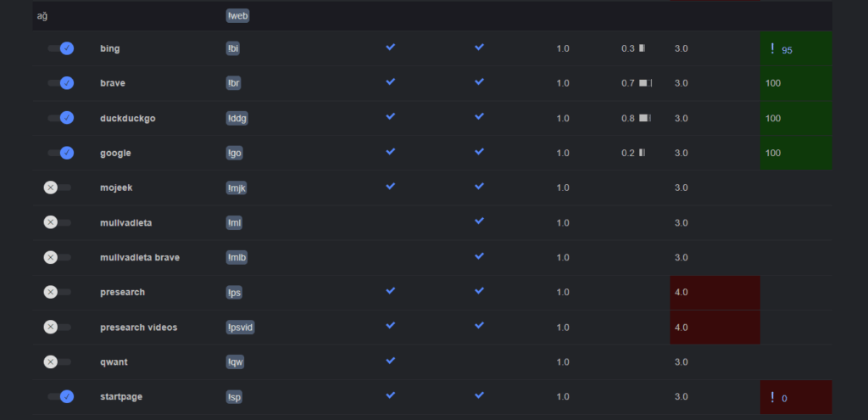Switch off the startpage engine
This screenshot has width=868, height=420.
click(x=61, y=396)
